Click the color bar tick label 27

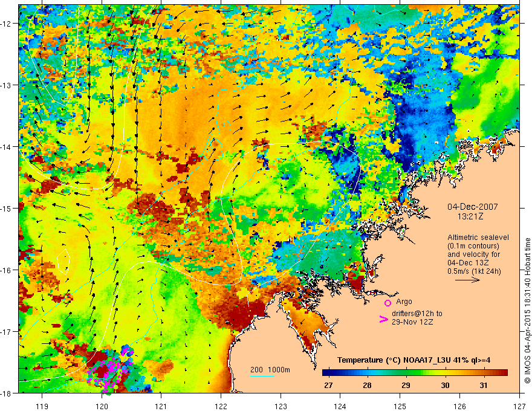point(328,385)
